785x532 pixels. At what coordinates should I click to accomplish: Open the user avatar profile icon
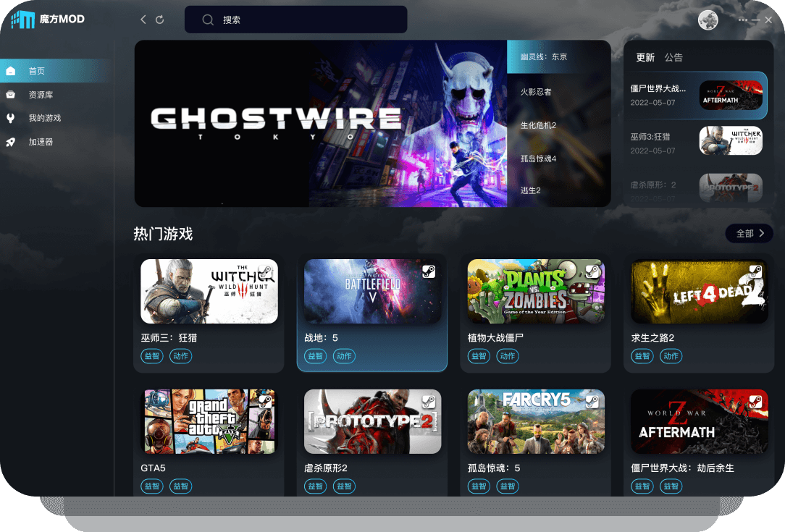point(708,20)
